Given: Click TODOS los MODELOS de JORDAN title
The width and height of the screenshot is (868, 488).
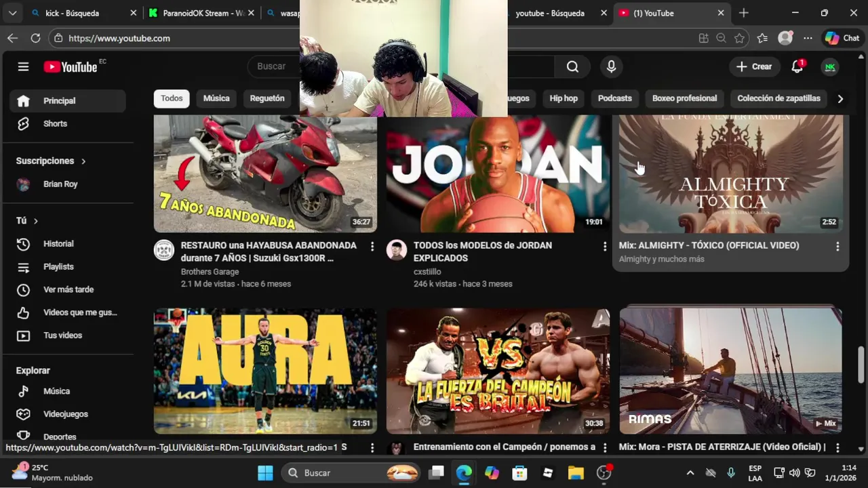Looking at the screenshot, I should tap(483, 251).
